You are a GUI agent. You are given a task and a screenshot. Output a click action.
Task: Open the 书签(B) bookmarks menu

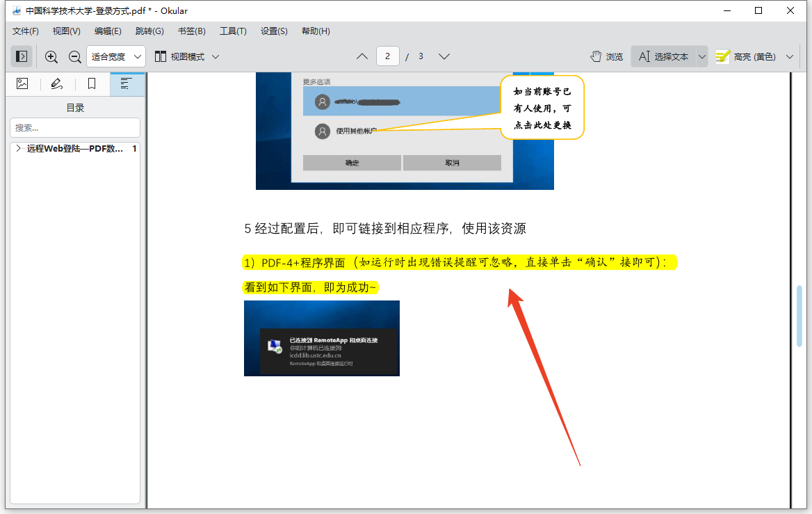[191, 31]
